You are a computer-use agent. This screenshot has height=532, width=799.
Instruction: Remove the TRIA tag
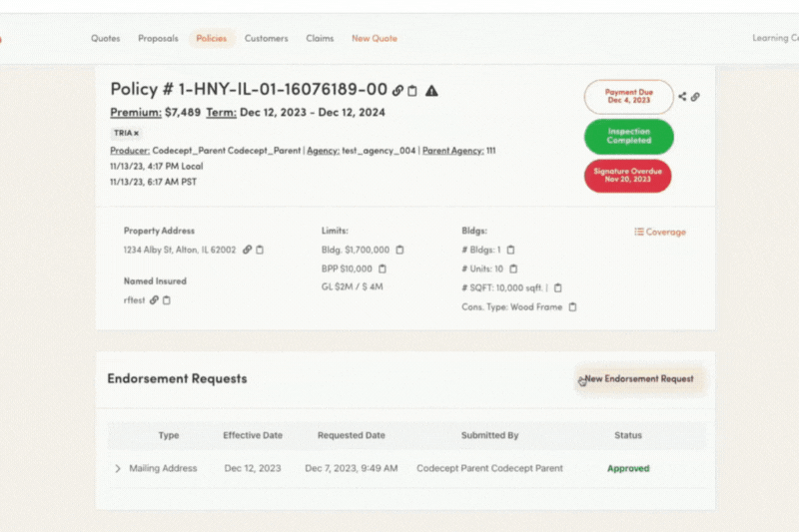[137, 133]
